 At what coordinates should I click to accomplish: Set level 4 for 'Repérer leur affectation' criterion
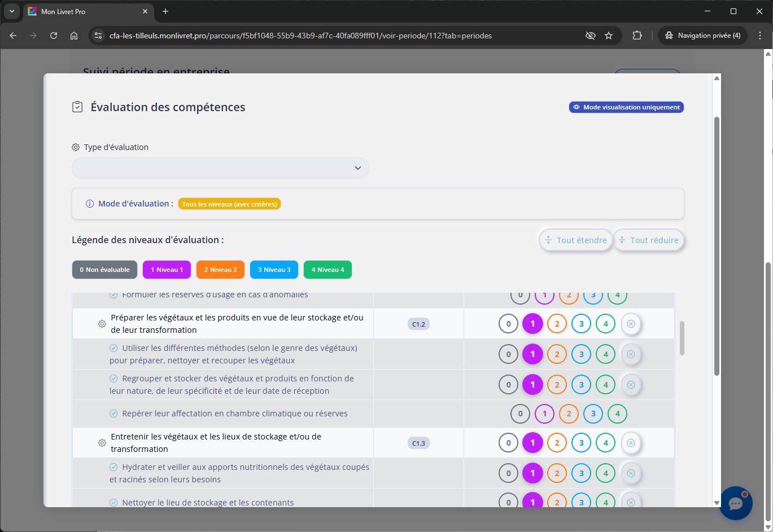click(617, 414)
